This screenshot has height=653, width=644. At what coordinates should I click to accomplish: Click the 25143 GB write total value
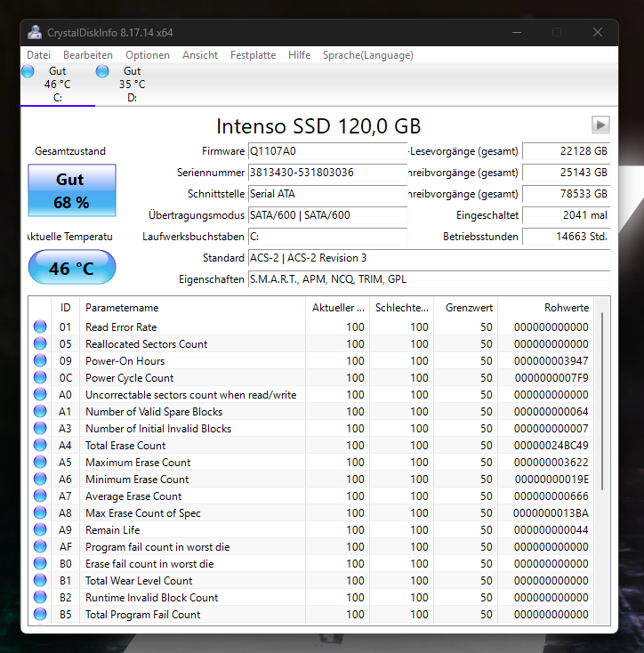[x=566, y=173]
